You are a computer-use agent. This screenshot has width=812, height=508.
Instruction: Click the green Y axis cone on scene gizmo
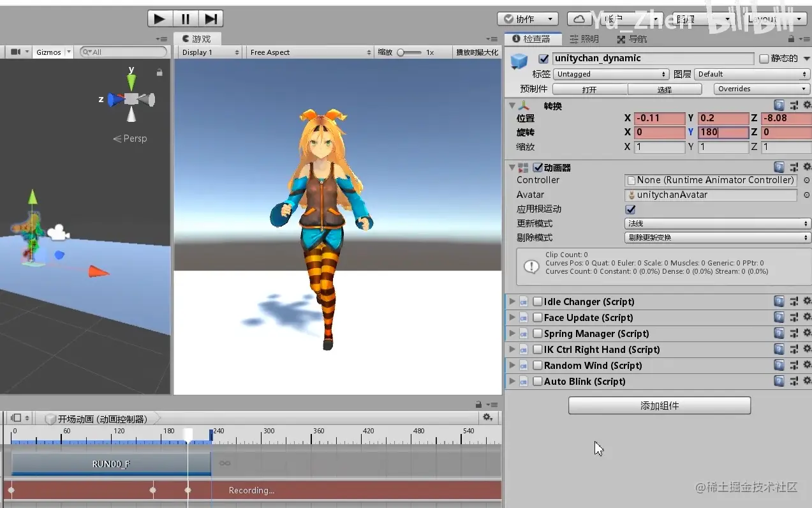tap(131, 82)
